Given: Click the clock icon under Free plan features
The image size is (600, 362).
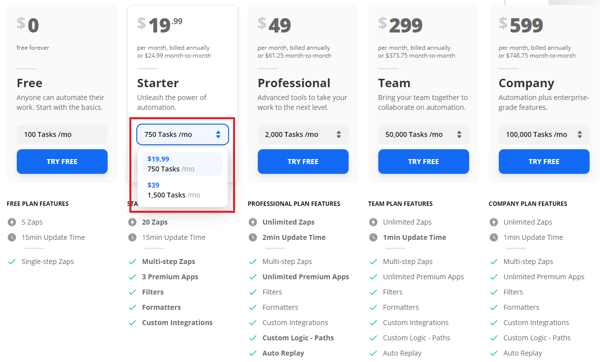Looking at the screenshot, I should (12, 237).
